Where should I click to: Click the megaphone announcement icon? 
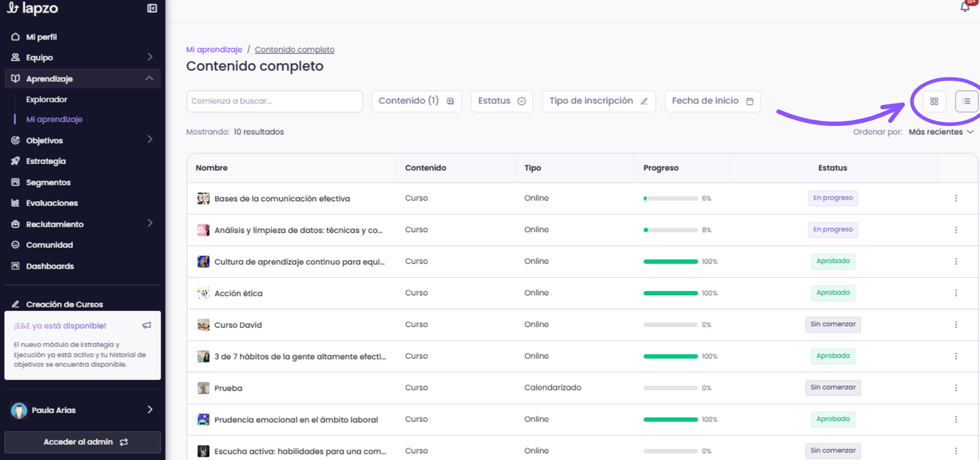coord(147,325)
